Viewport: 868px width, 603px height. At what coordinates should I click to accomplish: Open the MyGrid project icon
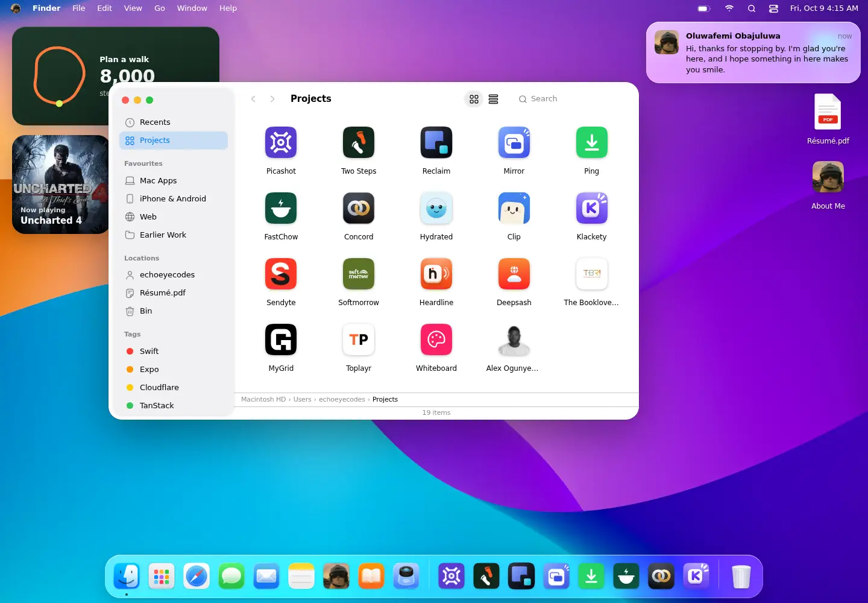(x=281, y=339)
